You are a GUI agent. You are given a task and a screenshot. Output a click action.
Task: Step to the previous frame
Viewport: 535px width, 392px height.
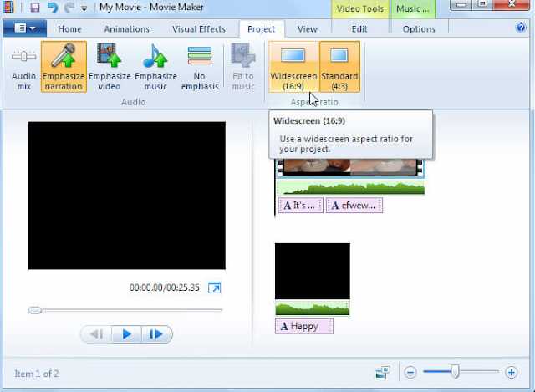(x=97, y=334)
